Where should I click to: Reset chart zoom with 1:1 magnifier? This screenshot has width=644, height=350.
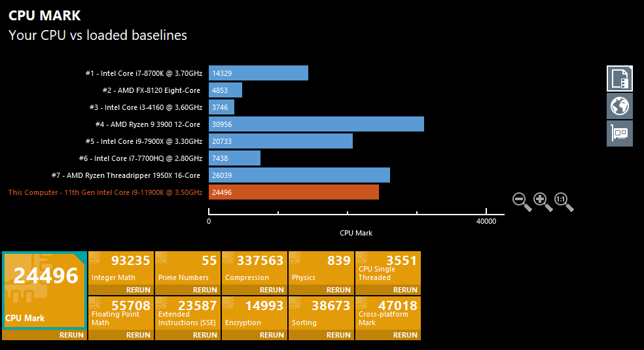[x=563, y=202]
